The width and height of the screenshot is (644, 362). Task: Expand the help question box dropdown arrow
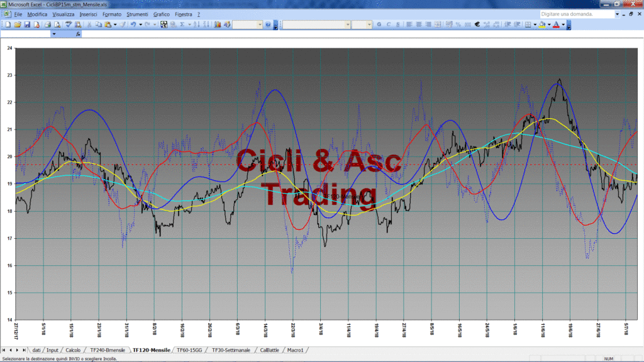[617, 14]
